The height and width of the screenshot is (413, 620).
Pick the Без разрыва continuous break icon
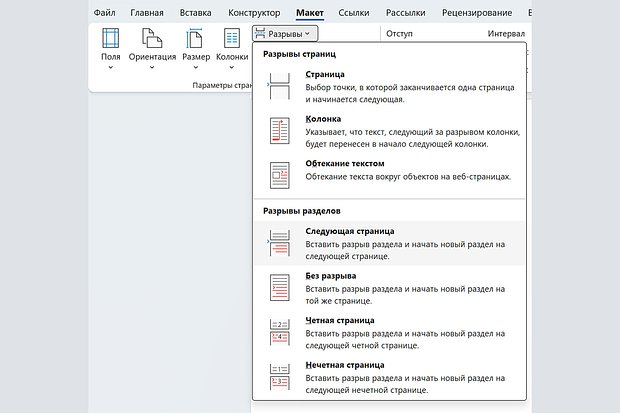point(279,287)
